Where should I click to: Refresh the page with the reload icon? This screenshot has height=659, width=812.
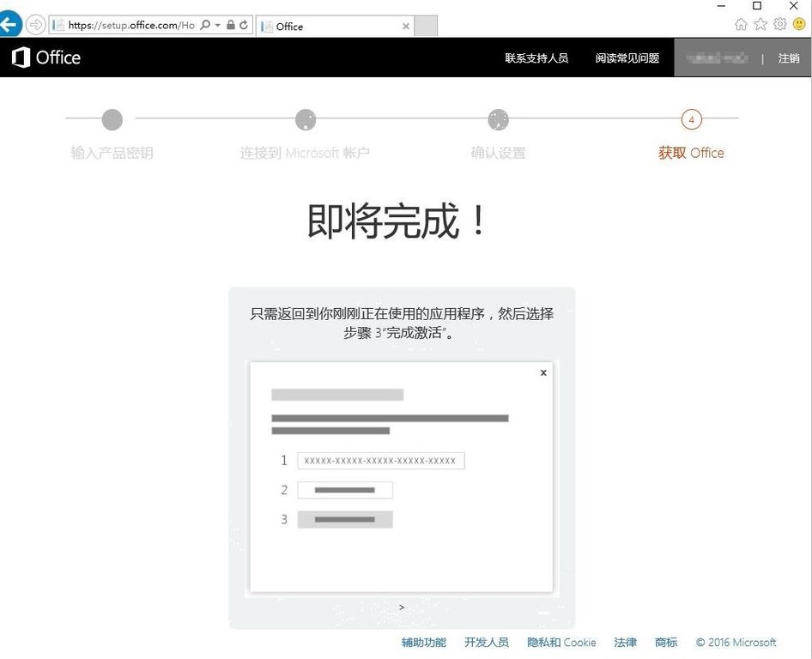pyautogui.click(x=244, y=25)
